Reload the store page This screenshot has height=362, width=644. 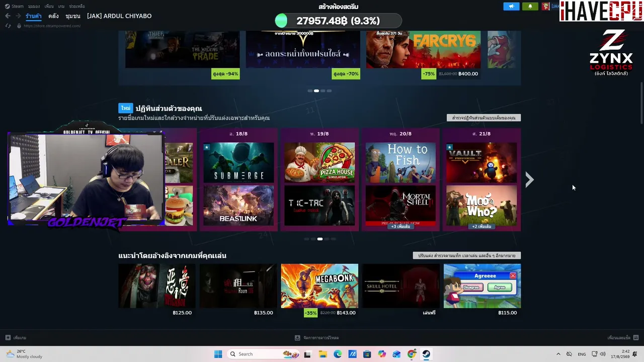pos(8,26)
